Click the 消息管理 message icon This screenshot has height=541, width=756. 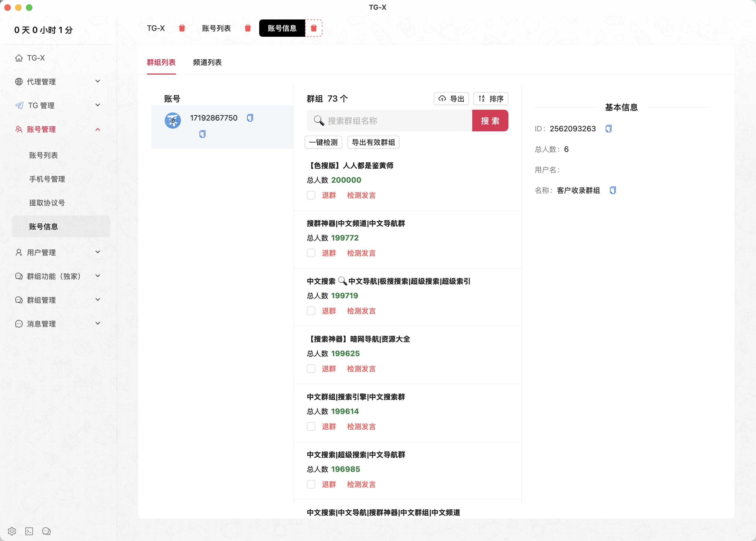(19, 324)
